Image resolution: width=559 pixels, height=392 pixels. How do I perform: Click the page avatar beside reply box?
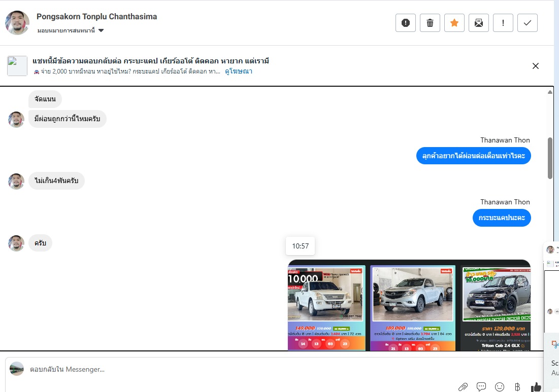(x=16, y=369)
